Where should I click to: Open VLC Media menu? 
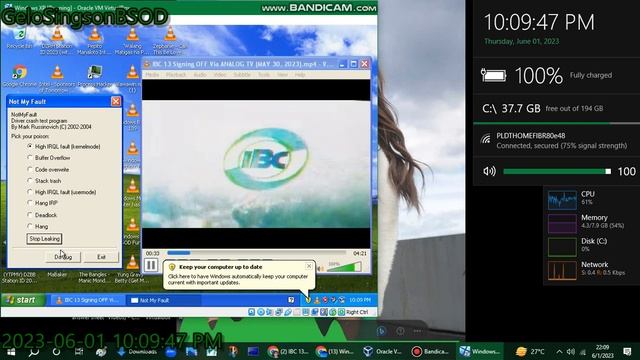click(x=152, y=75)
